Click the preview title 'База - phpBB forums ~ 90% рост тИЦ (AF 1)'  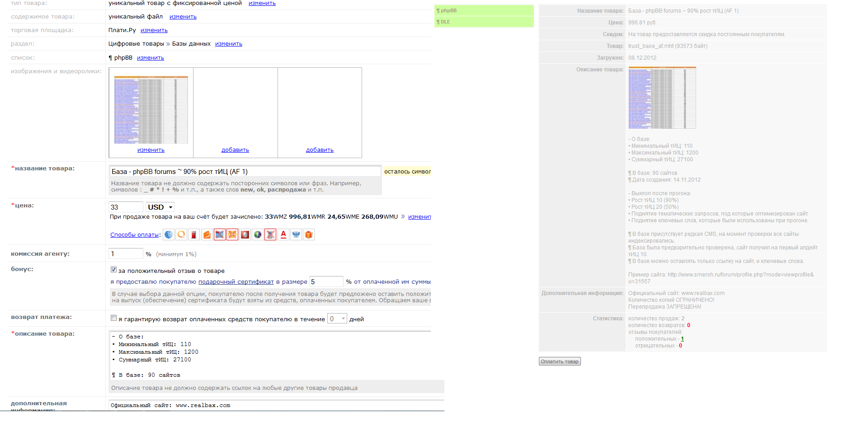(x=684, y=11)
